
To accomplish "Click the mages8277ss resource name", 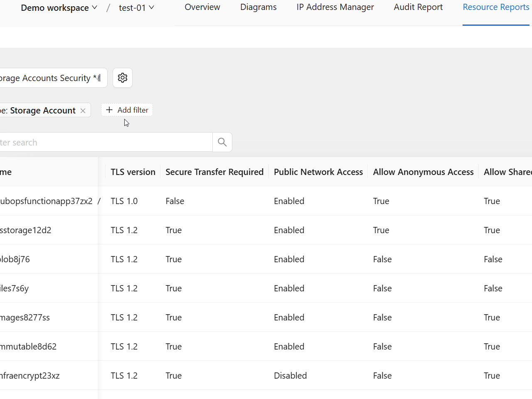I will coord(25,317).
